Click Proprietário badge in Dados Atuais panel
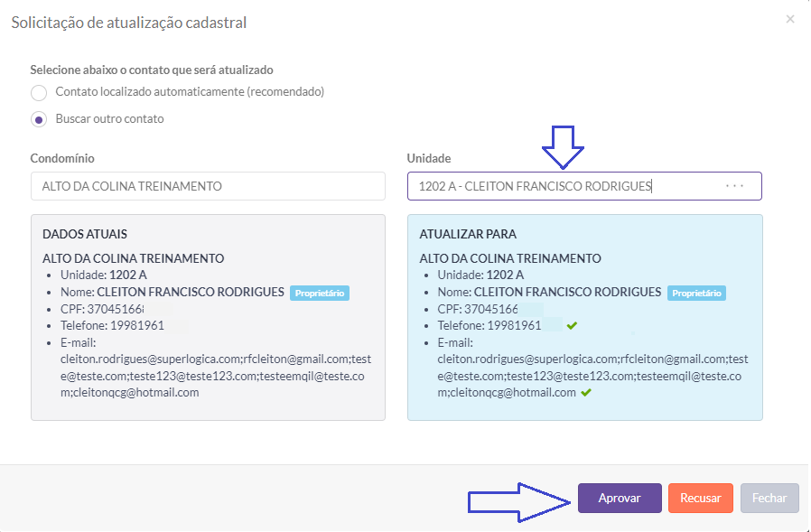 click(320, 293)
